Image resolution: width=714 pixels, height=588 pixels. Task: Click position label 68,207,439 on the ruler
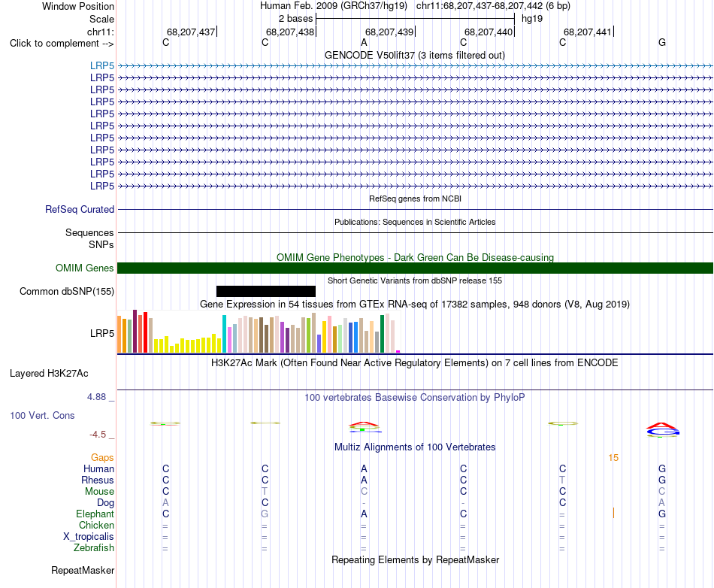pyautogui.click(x=389, y=32)
